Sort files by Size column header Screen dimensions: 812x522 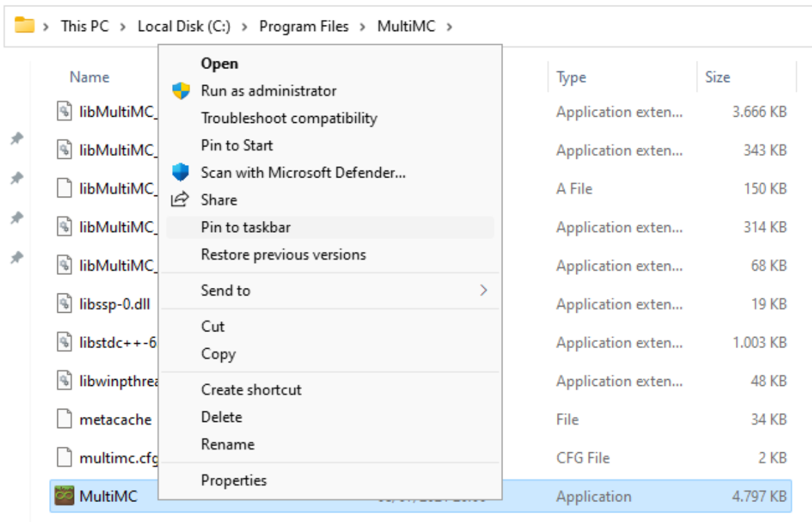click(717, 77)
